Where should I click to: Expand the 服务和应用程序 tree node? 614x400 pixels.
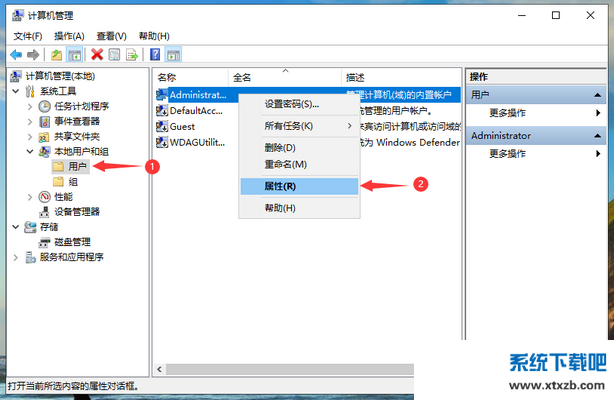[x=16, y=257]
